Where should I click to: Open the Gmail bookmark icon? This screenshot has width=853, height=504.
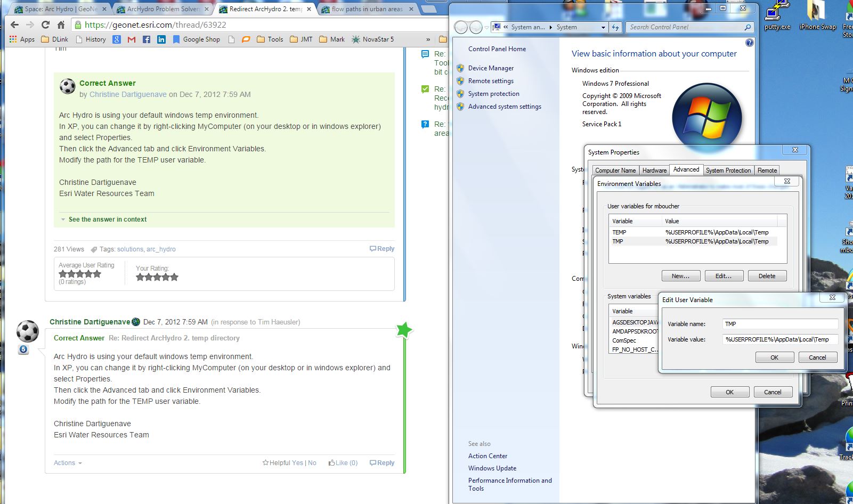point(132,39)
